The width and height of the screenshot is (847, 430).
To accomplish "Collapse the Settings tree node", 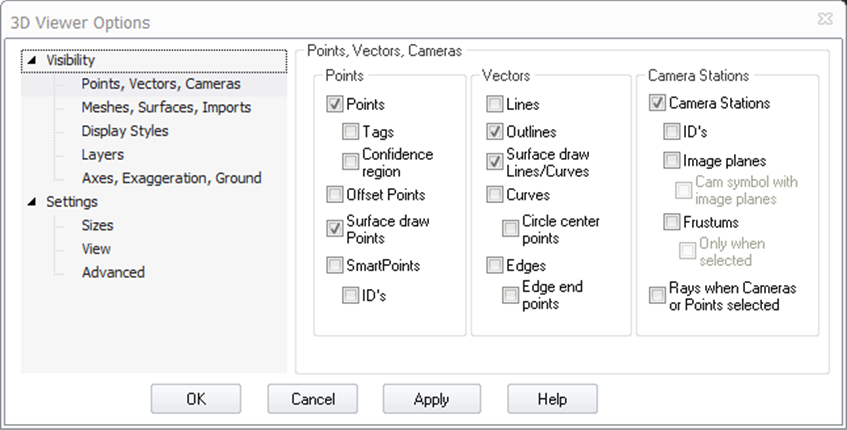I will 31,202.
